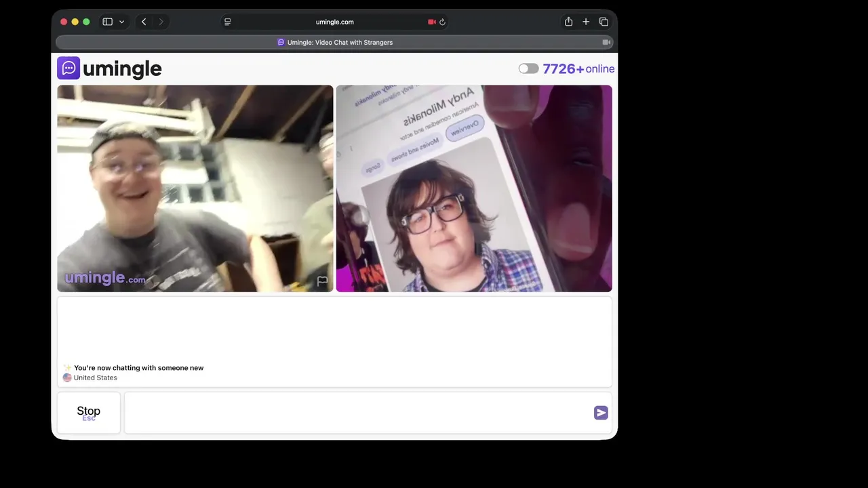Click your own video feed on right
This screenshot has height=488, width=868.
click(x=474, y=188)
